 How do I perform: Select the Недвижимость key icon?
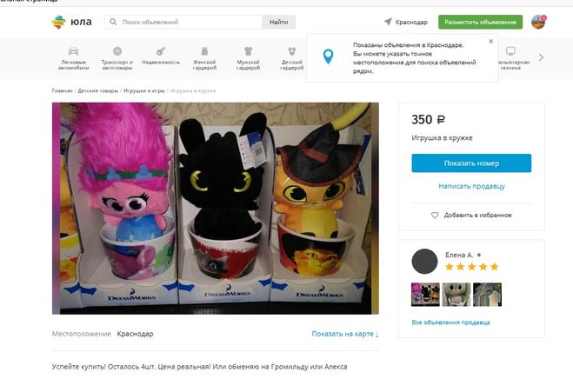point(161,51)
